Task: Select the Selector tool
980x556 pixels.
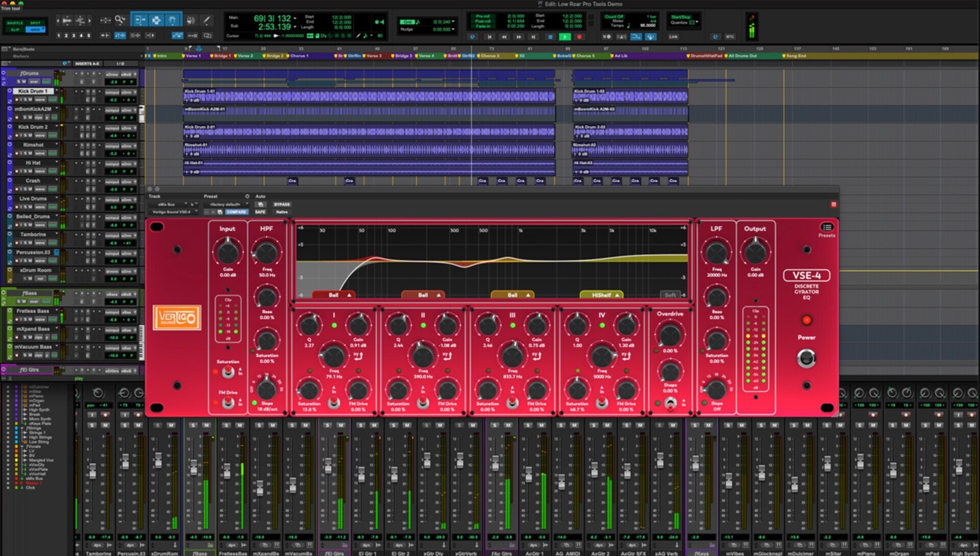Action: [x=156, y=20]
